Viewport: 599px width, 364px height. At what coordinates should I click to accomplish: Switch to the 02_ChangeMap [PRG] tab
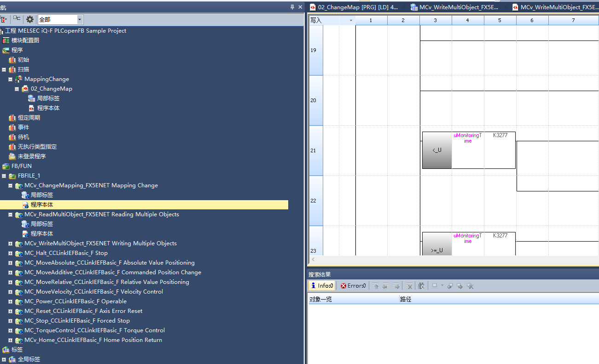pos(353,7)
